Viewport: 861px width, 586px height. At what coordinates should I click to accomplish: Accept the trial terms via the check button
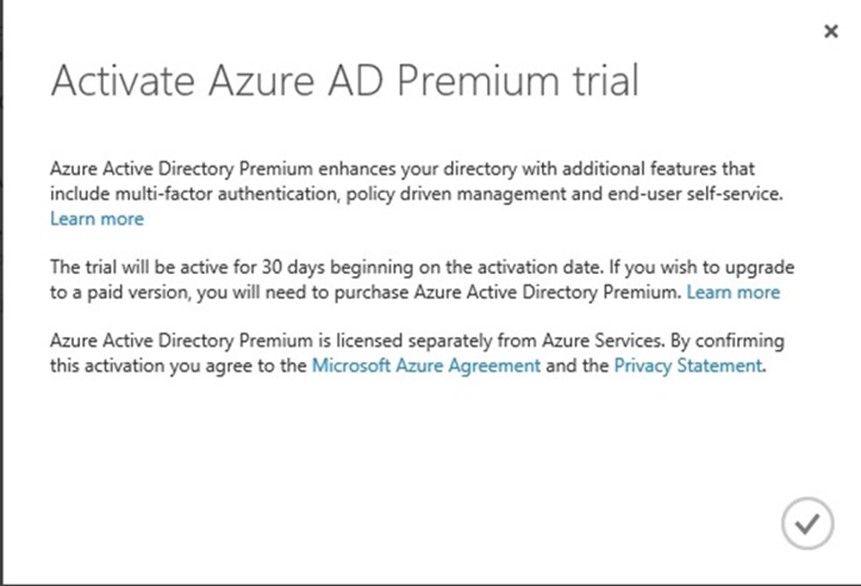[807, 523]
